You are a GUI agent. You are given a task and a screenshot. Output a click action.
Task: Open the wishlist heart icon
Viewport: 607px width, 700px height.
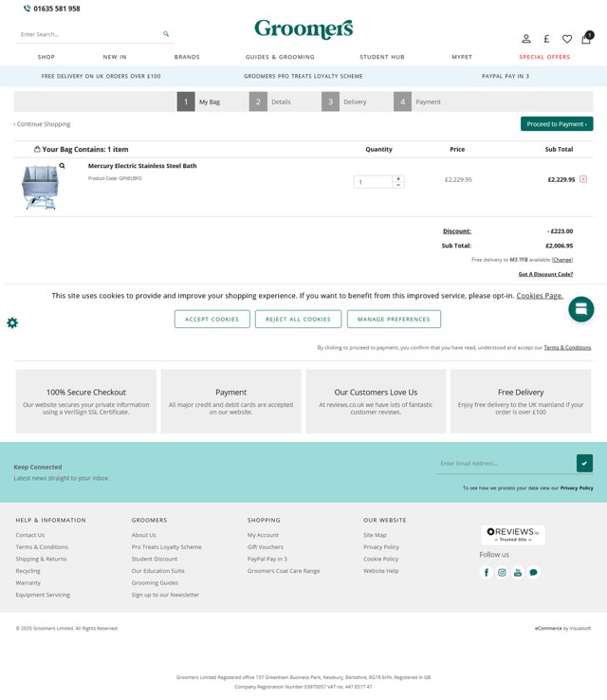click(x=567, y=39)
